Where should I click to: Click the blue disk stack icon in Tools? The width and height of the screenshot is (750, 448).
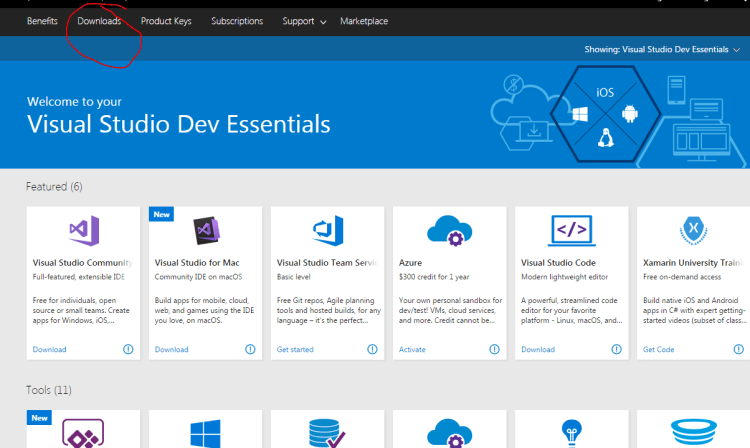click(694, 433)
